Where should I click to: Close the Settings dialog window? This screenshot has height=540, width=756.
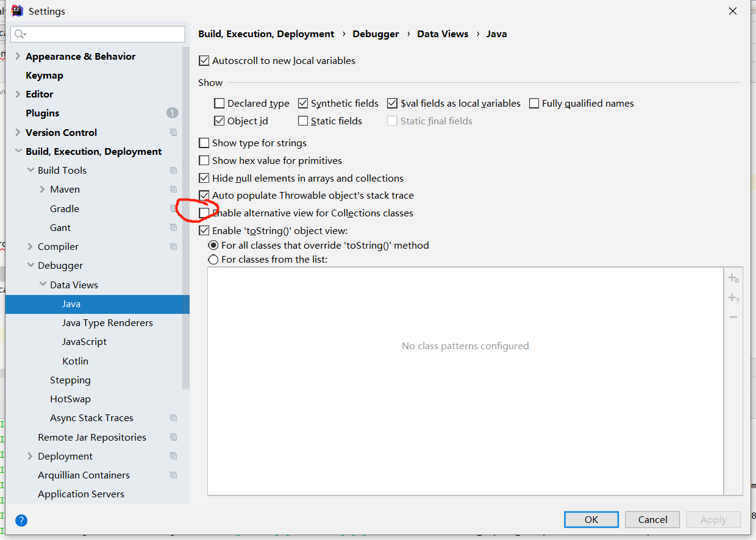click(733, 11)
